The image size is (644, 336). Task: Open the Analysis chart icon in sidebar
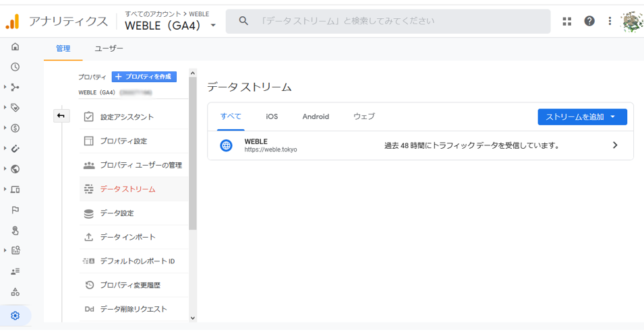16,250
